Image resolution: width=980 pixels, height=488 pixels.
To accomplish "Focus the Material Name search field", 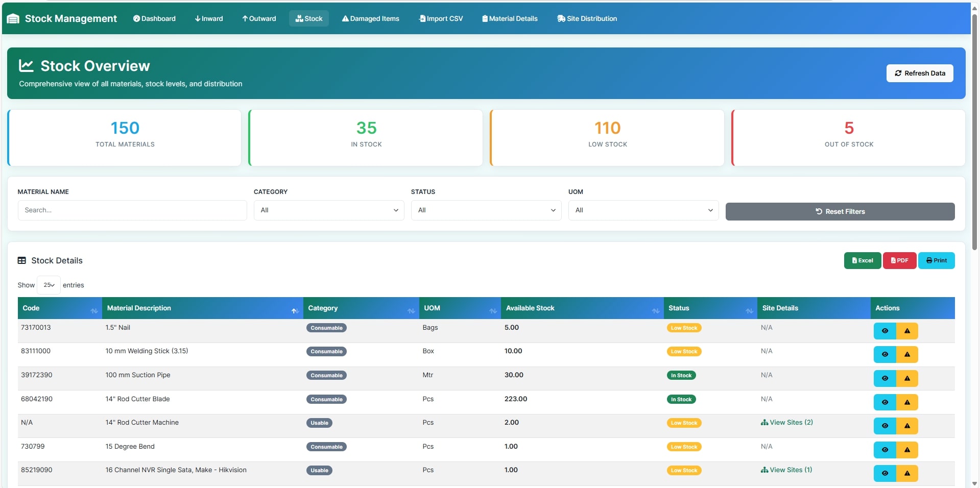I will tap(132, 210).
